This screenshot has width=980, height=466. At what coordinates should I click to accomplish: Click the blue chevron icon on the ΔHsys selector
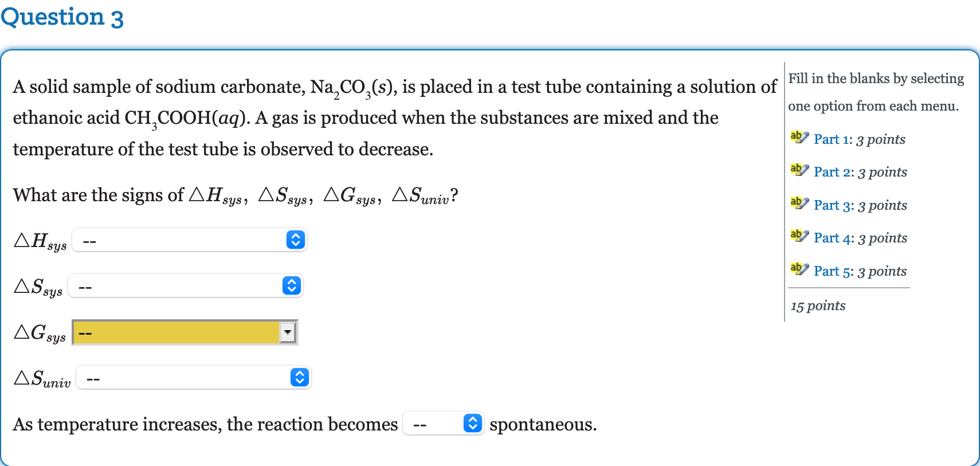point(295,240)
